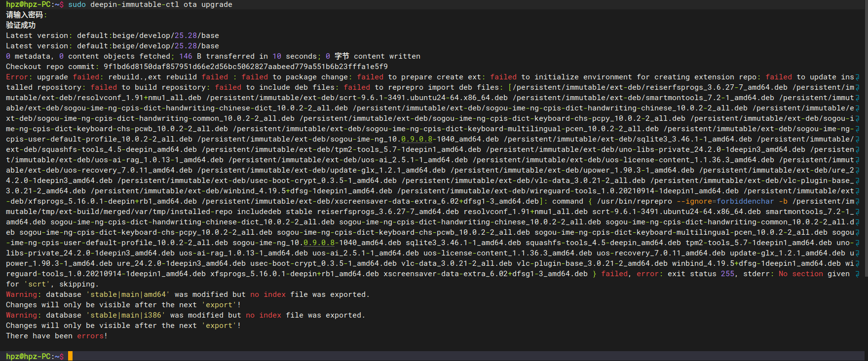Click 'failed to package change' message
The height and width of the screenshot is (361, 868).
(295, 77)
